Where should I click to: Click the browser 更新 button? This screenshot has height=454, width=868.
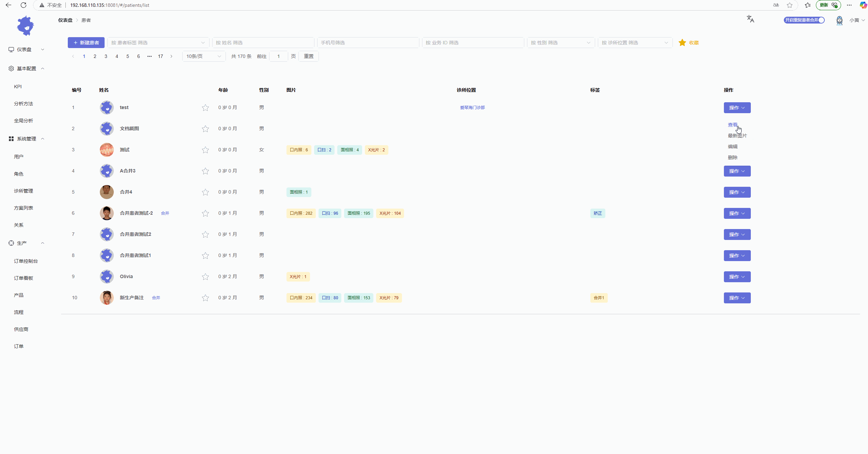828,5
